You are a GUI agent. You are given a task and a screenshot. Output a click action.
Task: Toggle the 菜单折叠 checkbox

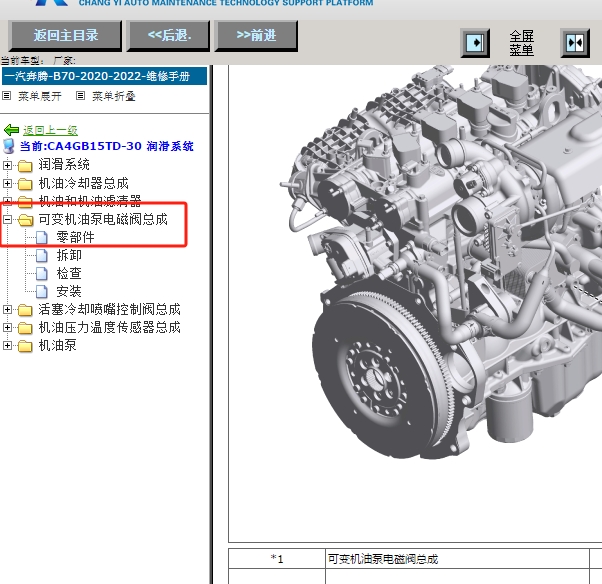click(81, 96)
